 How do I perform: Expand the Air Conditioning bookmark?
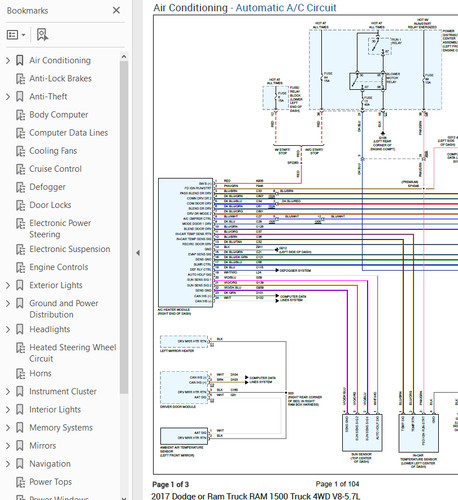click(x=8, y=60)
